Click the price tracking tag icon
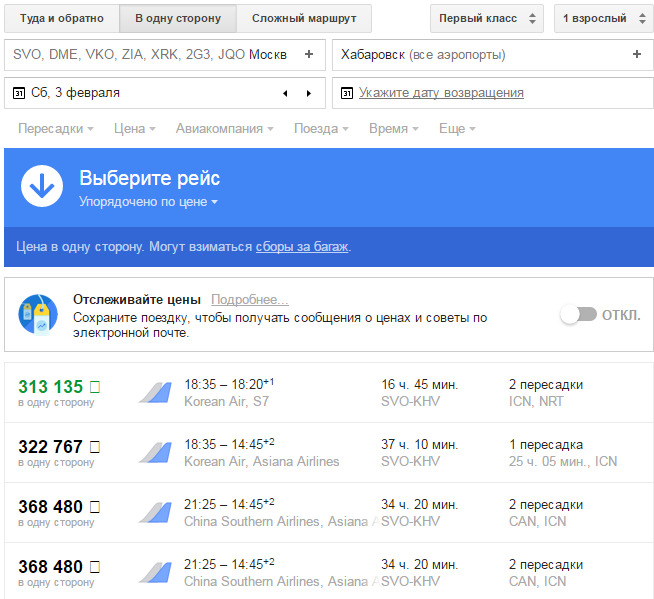The image size is (654, 599). click(x=38, y=315)
